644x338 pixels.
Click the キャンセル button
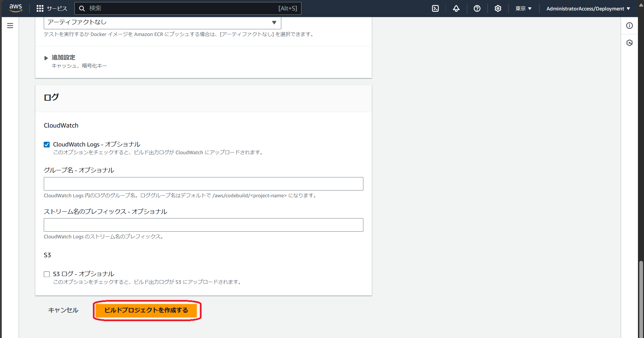pos(63,310)
